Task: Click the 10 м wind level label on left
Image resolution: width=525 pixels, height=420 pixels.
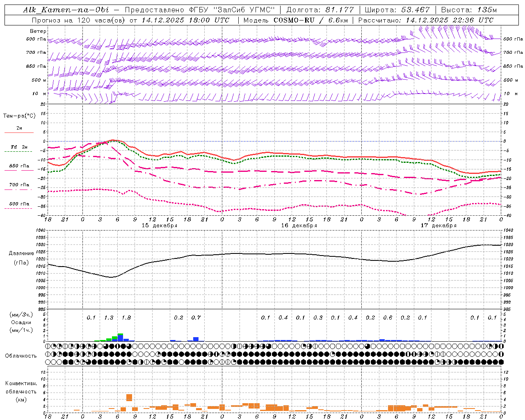Action: click(39, 94)
